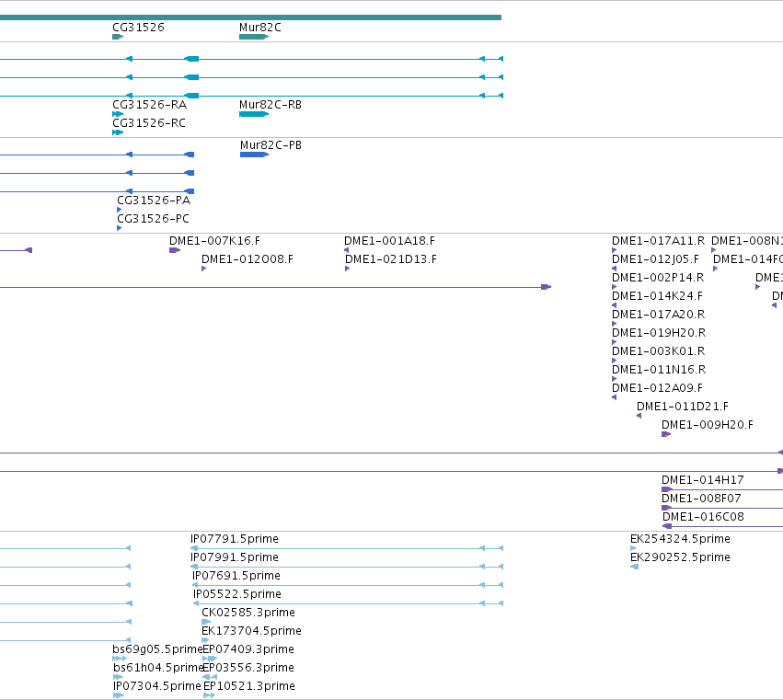Select the DME1-017A11.R label
Screen dimensions: 783x700
(x=658, y=241)
